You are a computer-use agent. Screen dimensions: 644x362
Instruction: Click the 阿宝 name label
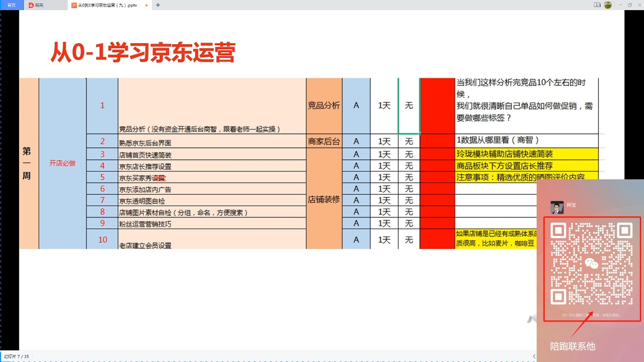[x=571, y=205]
